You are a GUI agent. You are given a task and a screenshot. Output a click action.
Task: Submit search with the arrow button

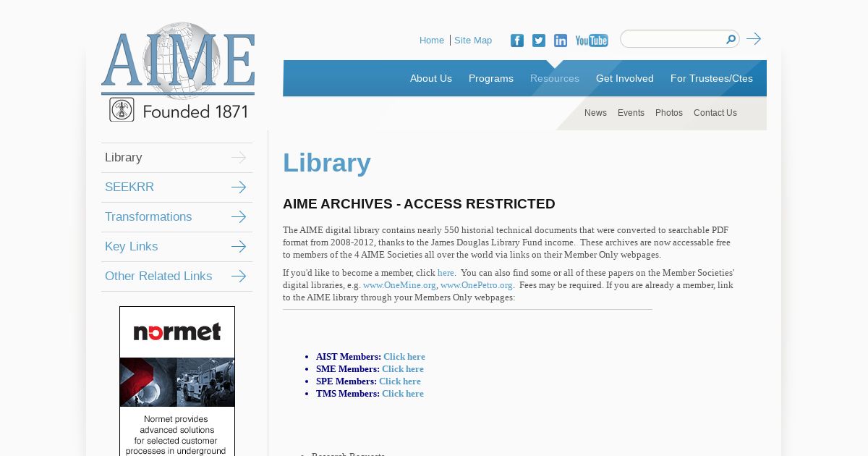tap(754, 39)
